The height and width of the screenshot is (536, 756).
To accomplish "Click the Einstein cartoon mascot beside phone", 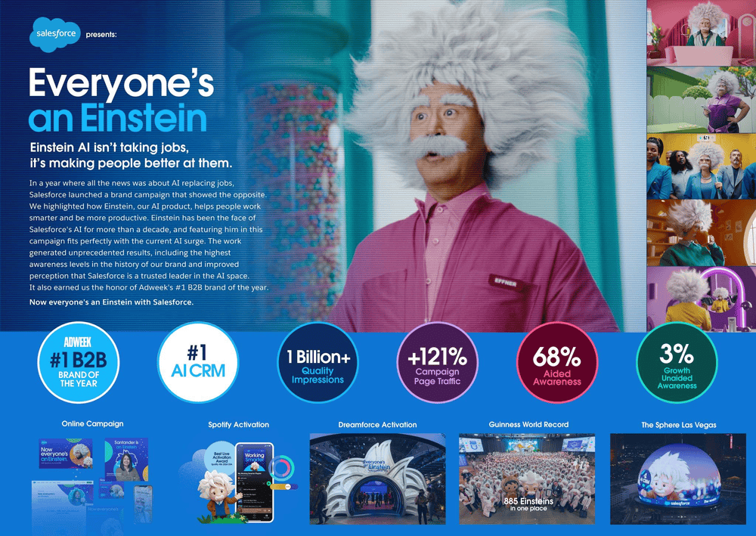I will pos(219,497).
